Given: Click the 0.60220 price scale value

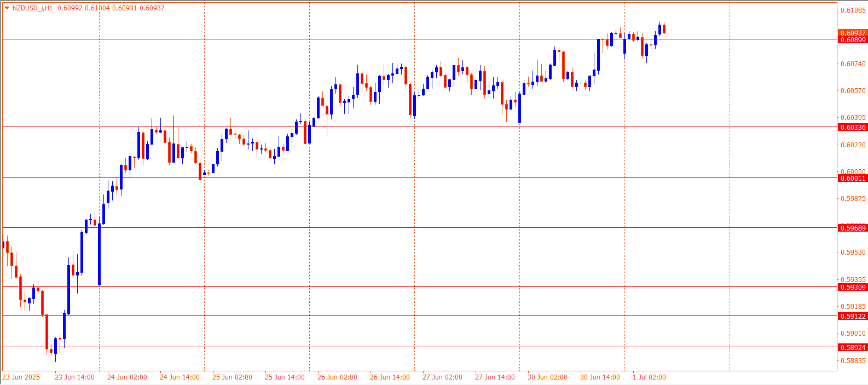Looking at the screenshot, I should 853,145.
